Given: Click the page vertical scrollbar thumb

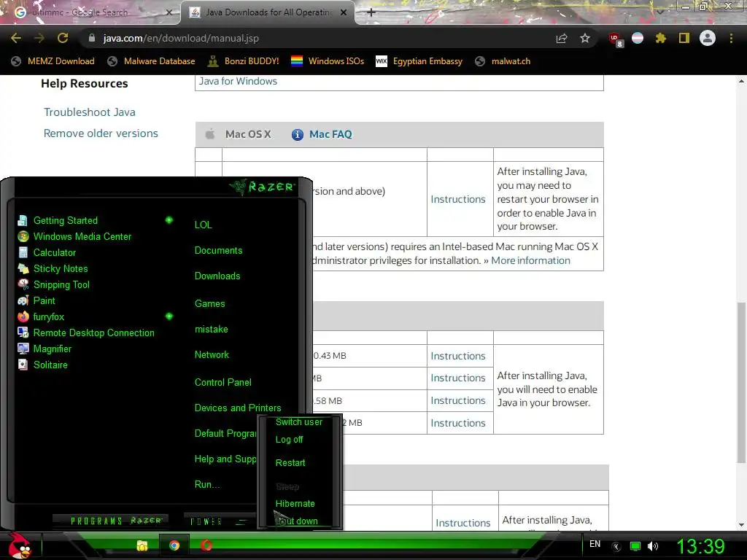Looking at the screenshot, I should pyautogui.click(x=741, y=382).
